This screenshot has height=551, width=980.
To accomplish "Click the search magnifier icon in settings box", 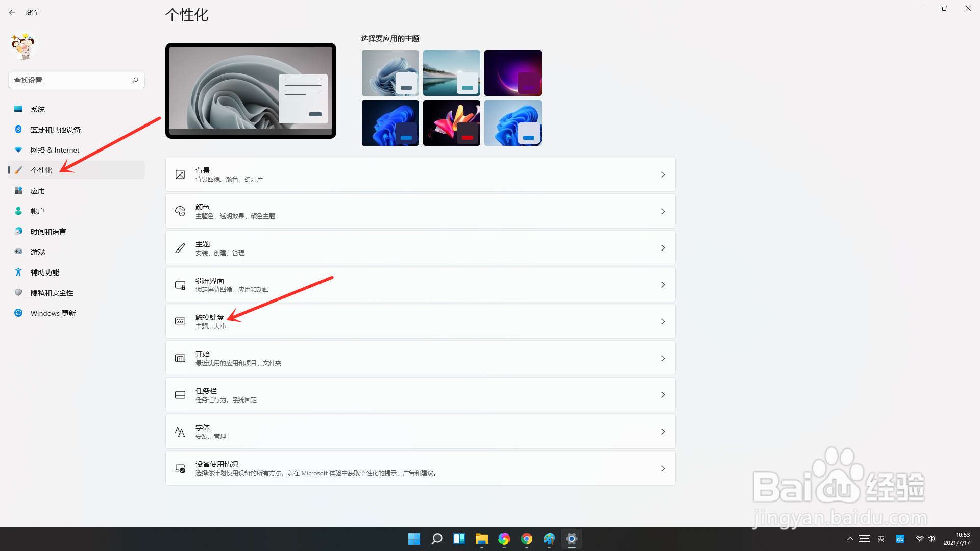I will [x=135, y=80].
